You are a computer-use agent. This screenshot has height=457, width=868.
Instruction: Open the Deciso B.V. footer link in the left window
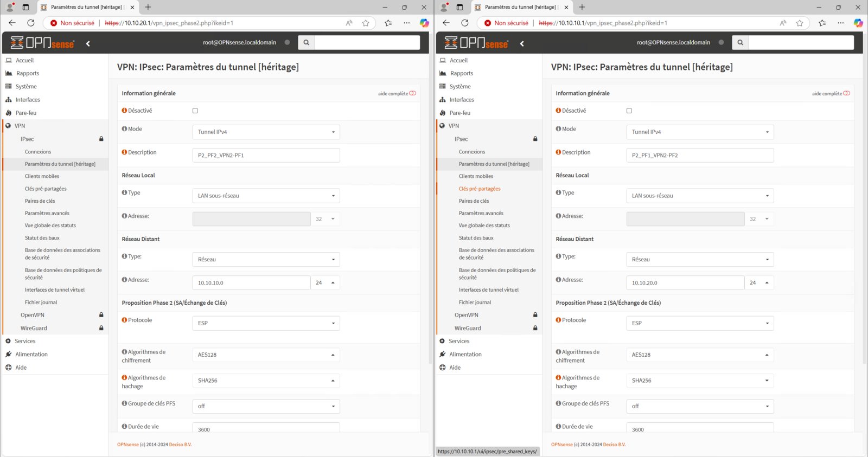click(180, 445)
